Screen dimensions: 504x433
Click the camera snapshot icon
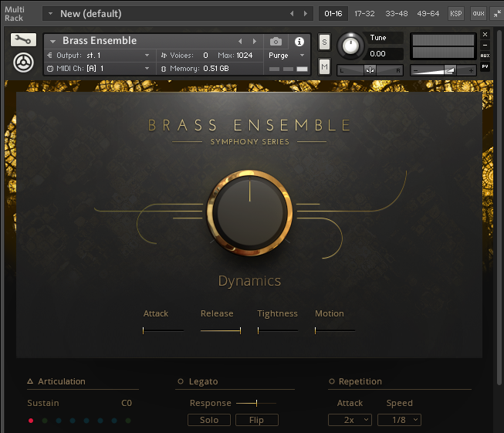(x=276, y=42)
